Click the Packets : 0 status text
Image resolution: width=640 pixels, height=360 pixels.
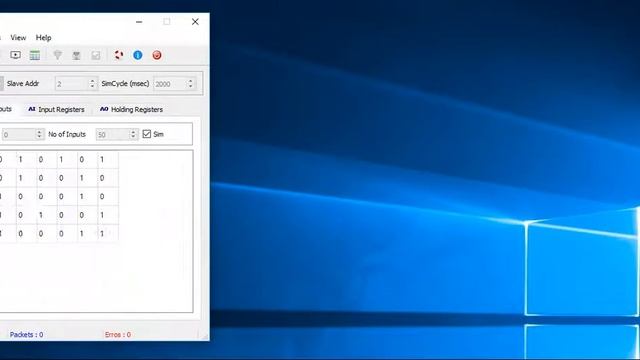[27, 335]
